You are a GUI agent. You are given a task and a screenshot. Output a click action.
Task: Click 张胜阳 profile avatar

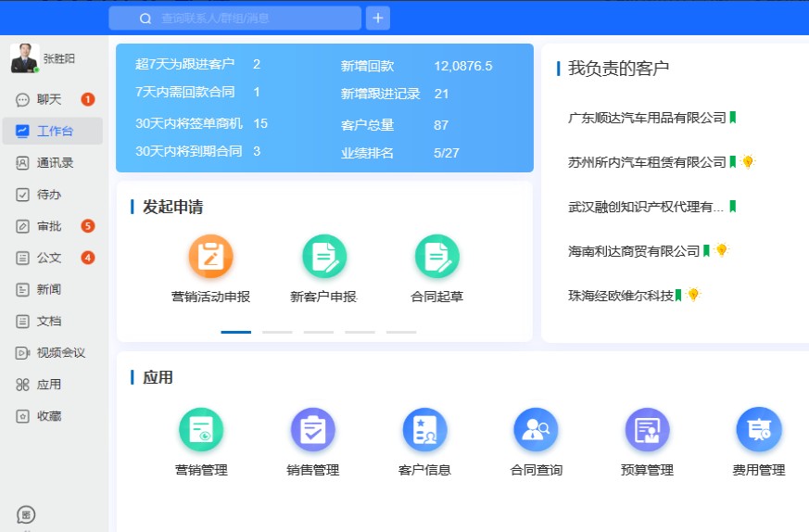click(25, 58)
